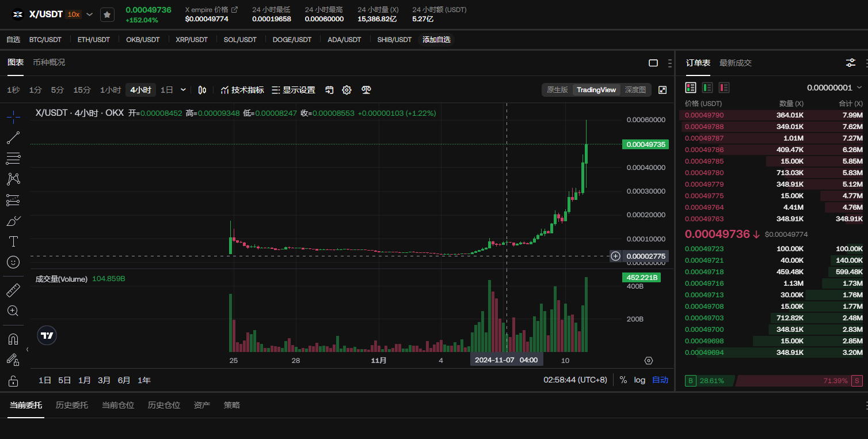Click the buy/sell ratio bar
868x439 pixels.
pyautogui.click(x=774, y=381)
